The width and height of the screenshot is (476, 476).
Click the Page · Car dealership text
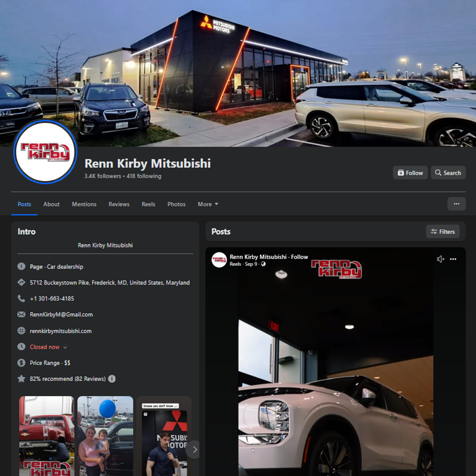(57, 267)
